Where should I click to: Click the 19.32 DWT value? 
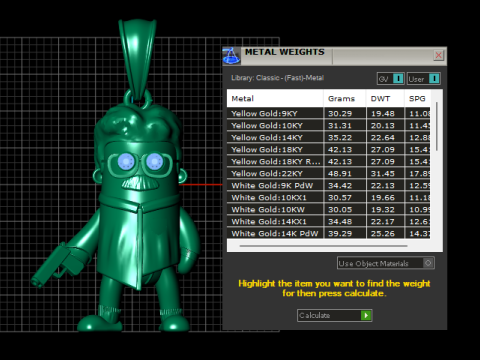pos(383,210)
